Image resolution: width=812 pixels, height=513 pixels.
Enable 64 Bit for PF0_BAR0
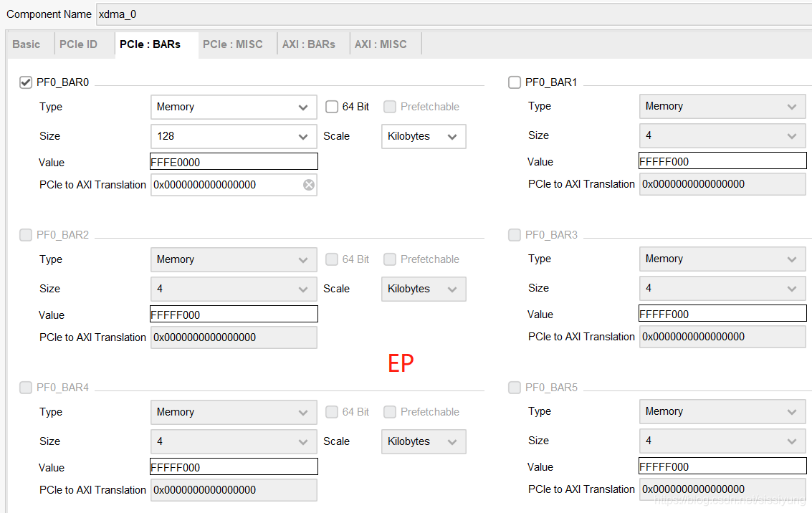331,107
